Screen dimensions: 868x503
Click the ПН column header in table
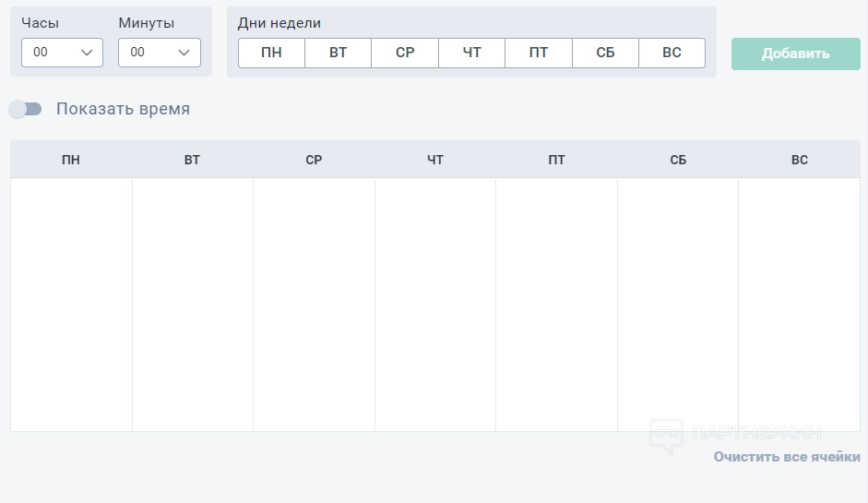[71, 160]
